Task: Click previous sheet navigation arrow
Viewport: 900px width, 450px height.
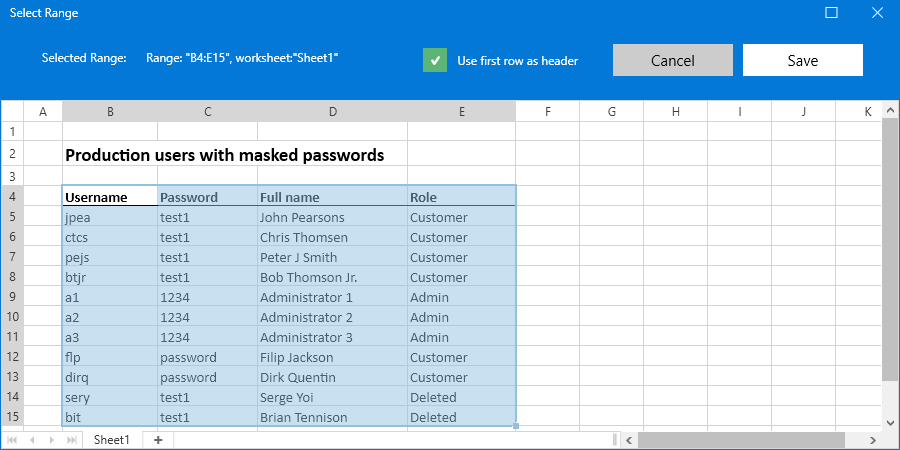Action: 31,440
